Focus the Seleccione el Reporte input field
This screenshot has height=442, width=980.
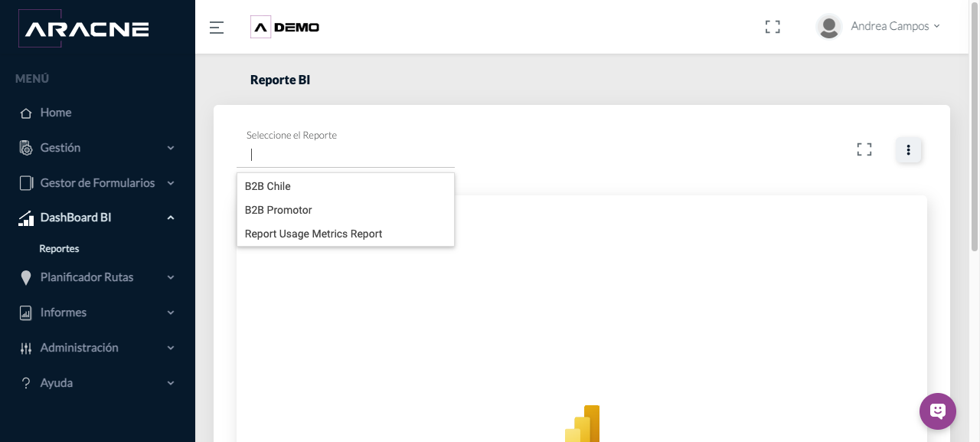click(x=345, y=155)
